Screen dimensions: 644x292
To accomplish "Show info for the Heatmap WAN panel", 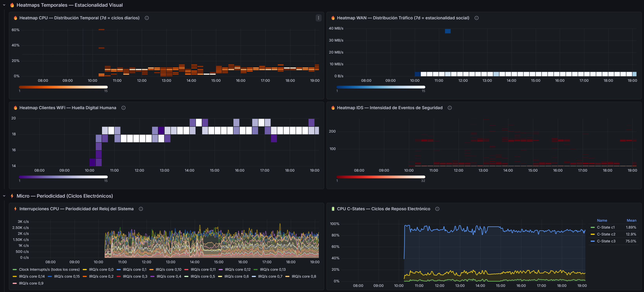I will point(476,18).
